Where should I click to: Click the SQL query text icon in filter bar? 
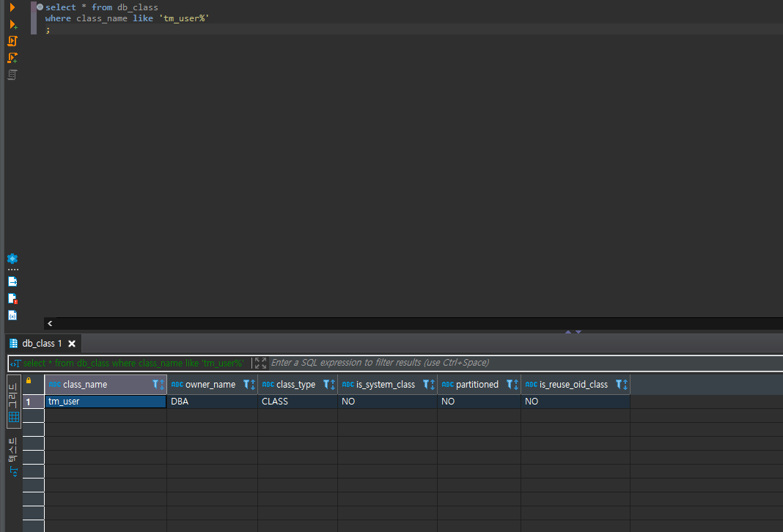15,363
